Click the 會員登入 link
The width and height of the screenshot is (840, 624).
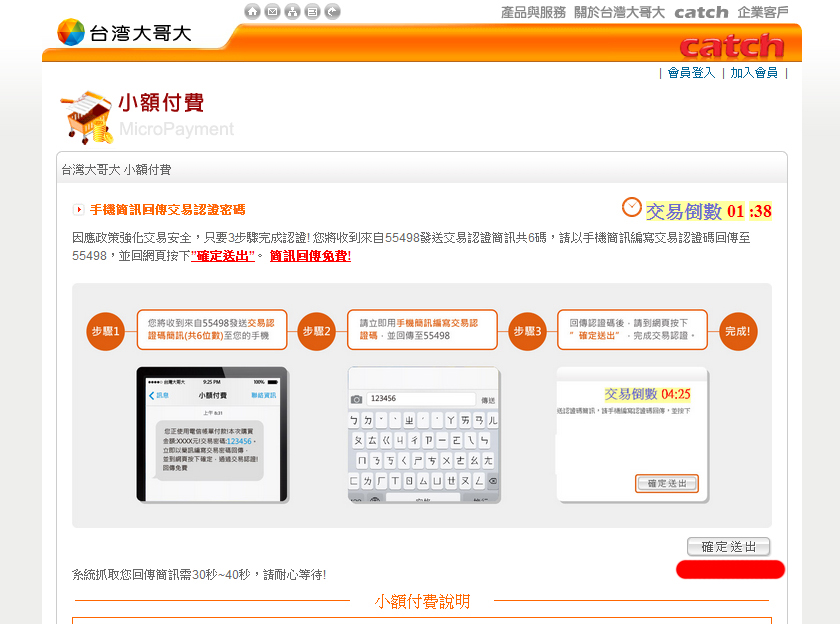click(691, 73)
